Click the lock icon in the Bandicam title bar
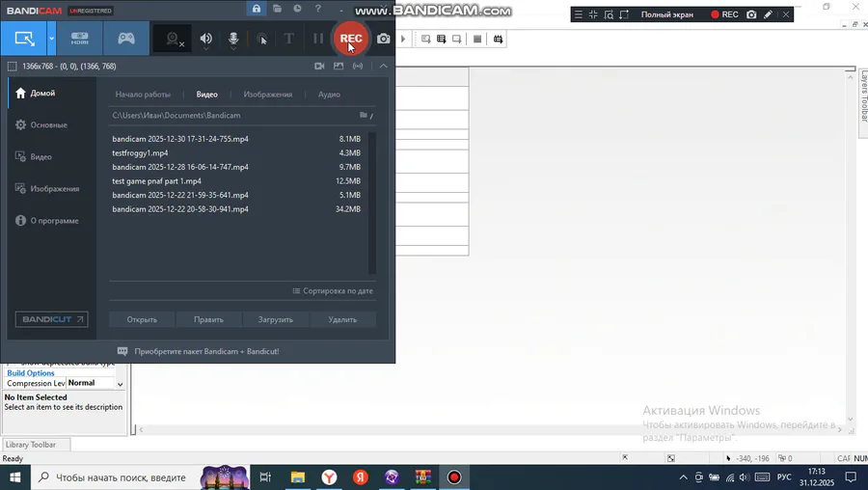 pyautogui.click(x=257, y=9)
